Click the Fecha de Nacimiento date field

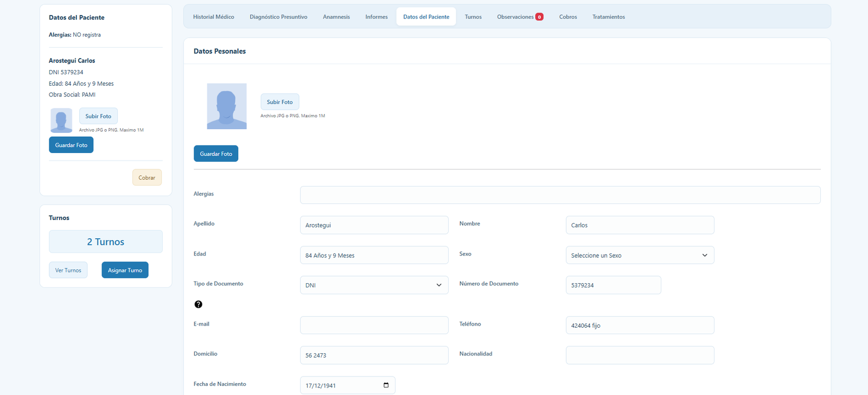[x=347, y=385]
